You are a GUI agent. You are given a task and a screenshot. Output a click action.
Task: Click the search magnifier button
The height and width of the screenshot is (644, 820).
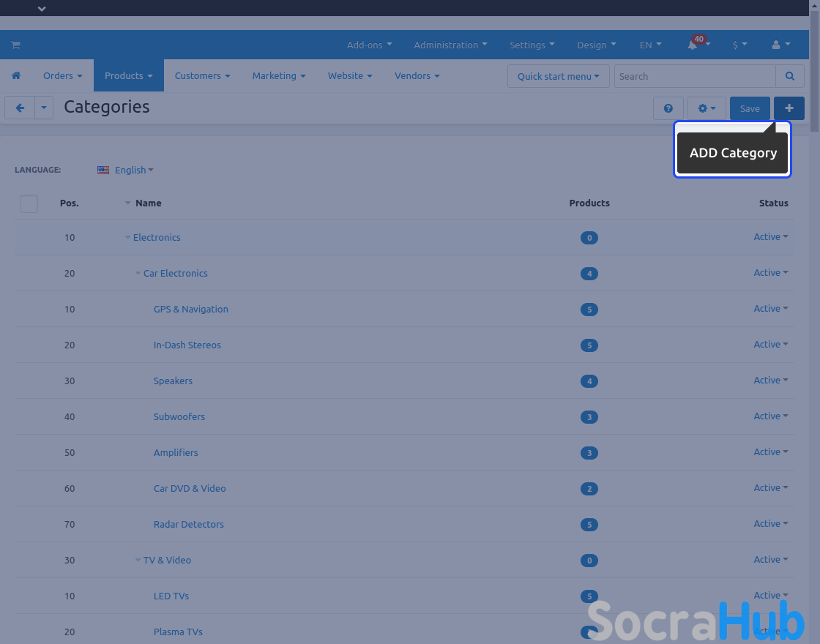point(789,76)
